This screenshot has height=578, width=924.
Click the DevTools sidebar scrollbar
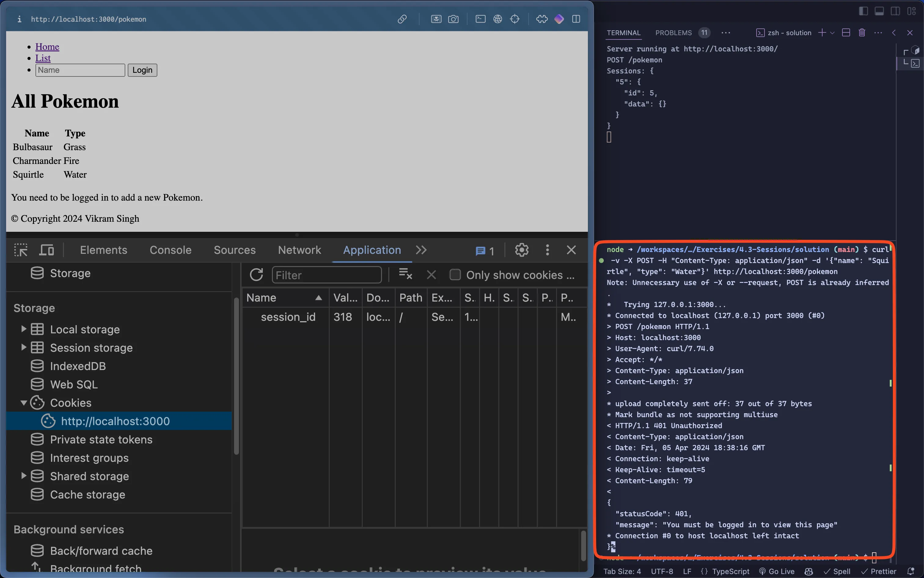point(236,376)
